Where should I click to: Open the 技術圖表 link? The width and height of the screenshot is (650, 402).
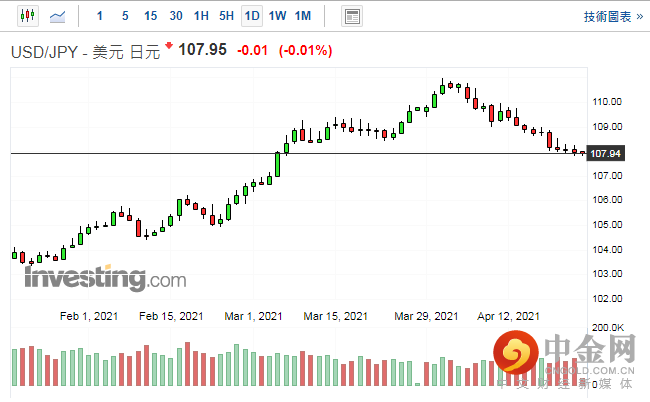[613, 17]
